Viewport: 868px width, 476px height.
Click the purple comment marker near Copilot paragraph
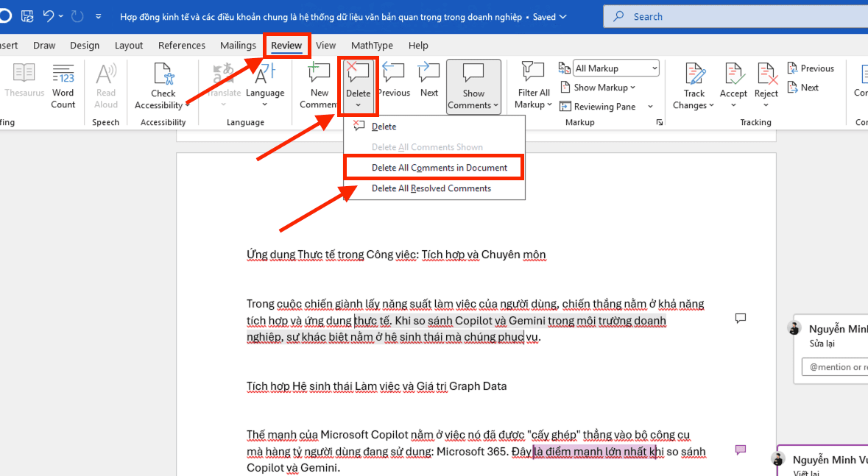[x=740, y=450]
